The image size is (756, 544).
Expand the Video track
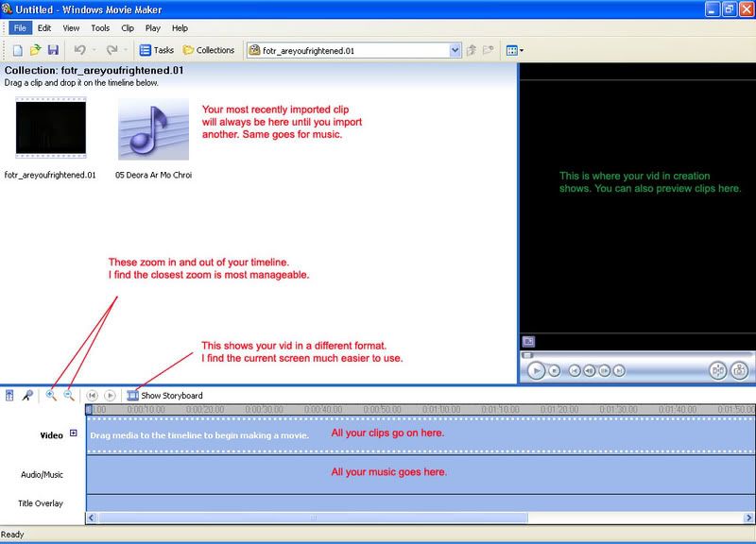[x=74, y=433]
